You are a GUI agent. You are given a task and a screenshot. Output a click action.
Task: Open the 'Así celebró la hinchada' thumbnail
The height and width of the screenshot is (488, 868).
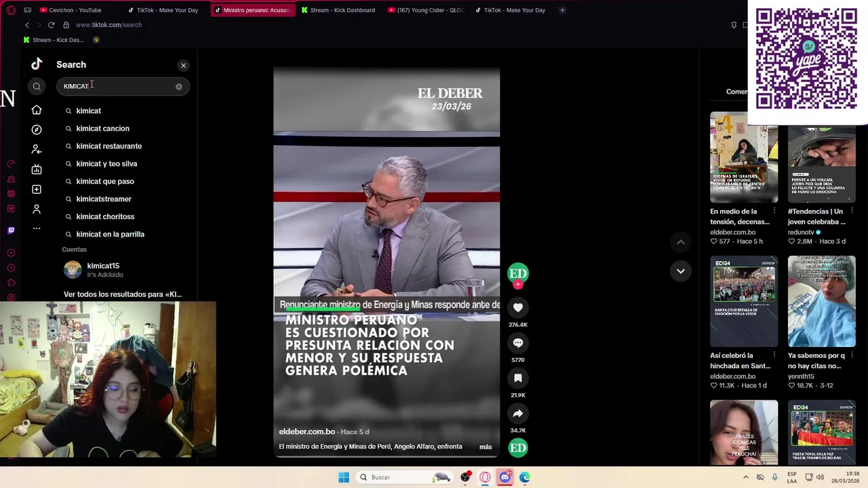[744, 301]
